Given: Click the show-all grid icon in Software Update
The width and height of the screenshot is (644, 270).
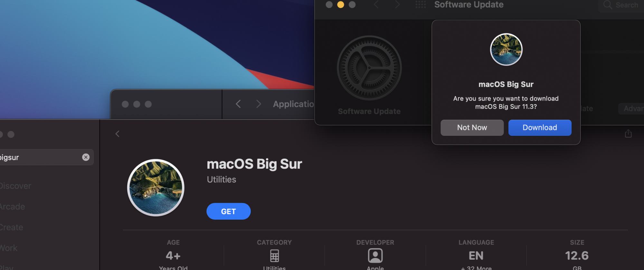Looking at the screenshot, I should (421, 5).
